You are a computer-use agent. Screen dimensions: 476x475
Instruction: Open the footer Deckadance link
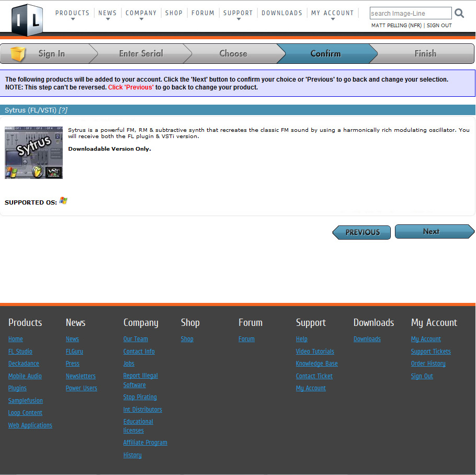coord(24,364)
